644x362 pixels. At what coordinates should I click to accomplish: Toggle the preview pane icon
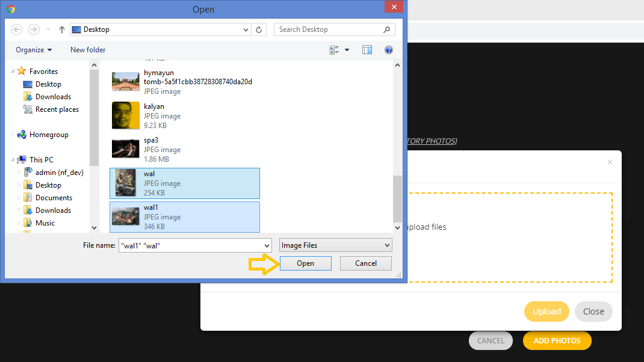point(367,50)
